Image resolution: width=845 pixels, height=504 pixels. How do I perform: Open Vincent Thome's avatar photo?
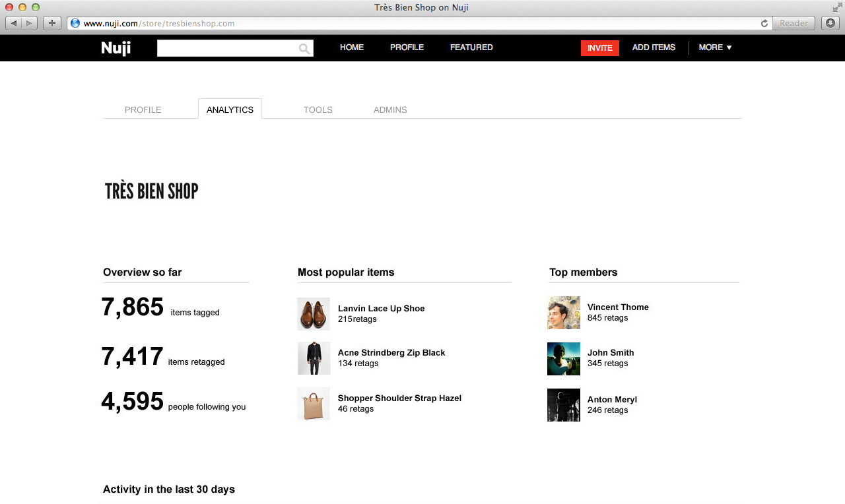tap(564, 313)
